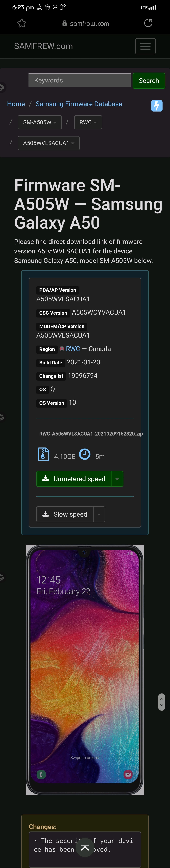
Task: Expand the RWC region breadcrumb dropdown
Action: 88,122
